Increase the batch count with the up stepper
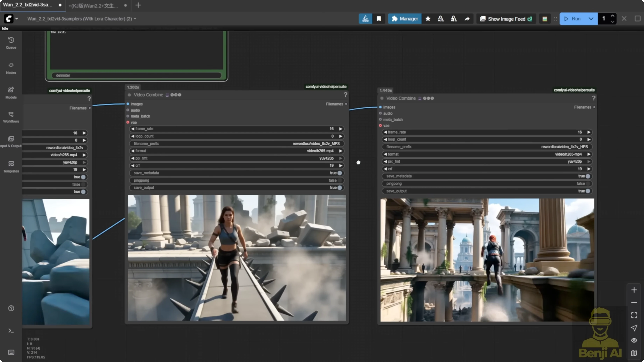The height and width of the screenshot is (362, 644). [612, 16]
